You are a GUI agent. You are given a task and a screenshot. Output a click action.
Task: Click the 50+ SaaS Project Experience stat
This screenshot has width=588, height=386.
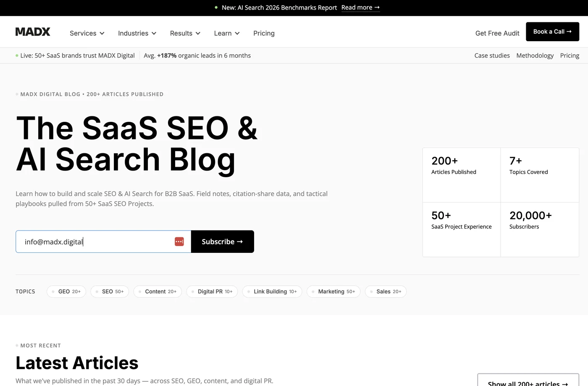pos(462,229)
